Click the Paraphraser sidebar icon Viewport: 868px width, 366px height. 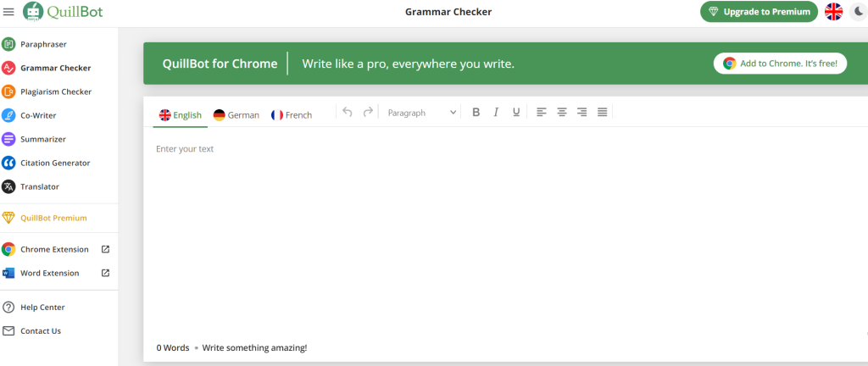[x=8, y=44]
